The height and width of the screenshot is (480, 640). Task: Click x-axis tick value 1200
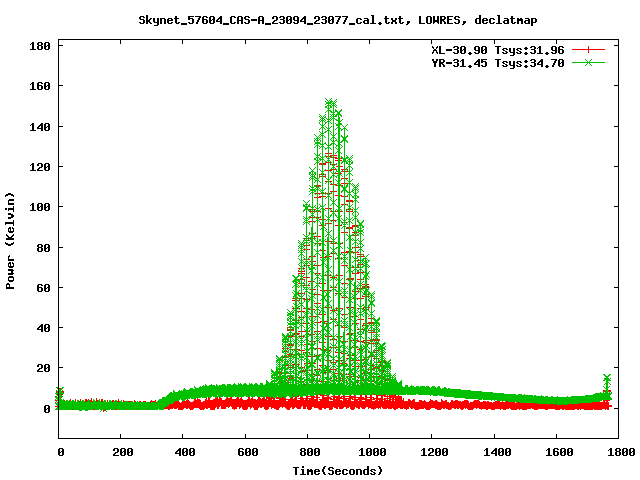(434, 452)
